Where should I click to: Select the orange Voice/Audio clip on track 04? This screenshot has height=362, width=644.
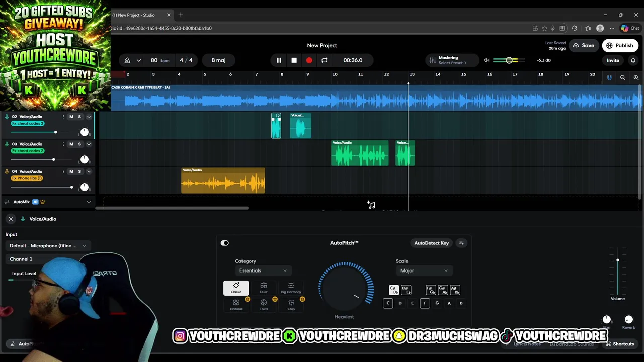point(223,180)
